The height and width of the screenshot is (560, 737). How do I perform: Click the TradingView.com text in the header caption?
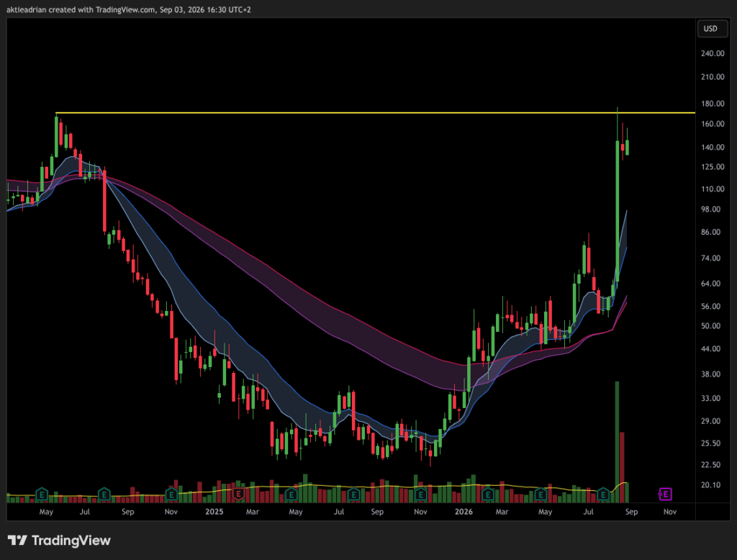point(125,9)
